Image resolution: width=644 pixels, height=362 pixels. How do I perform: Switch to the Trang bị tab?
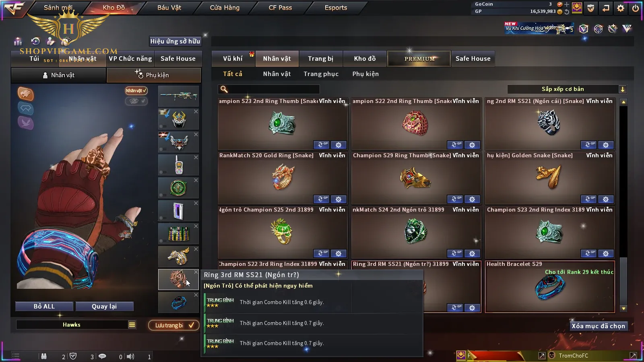tap(320, 59)
